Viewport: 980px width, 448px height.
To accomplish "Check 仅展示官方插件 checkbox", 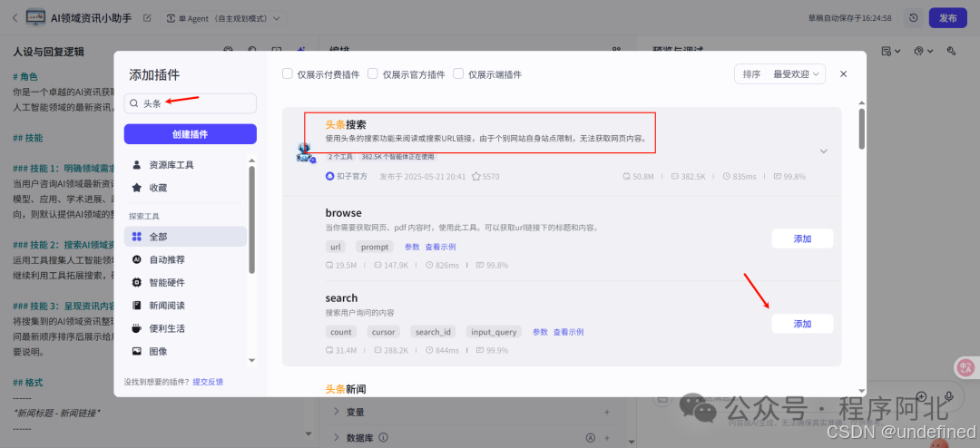I will (373, 73).
